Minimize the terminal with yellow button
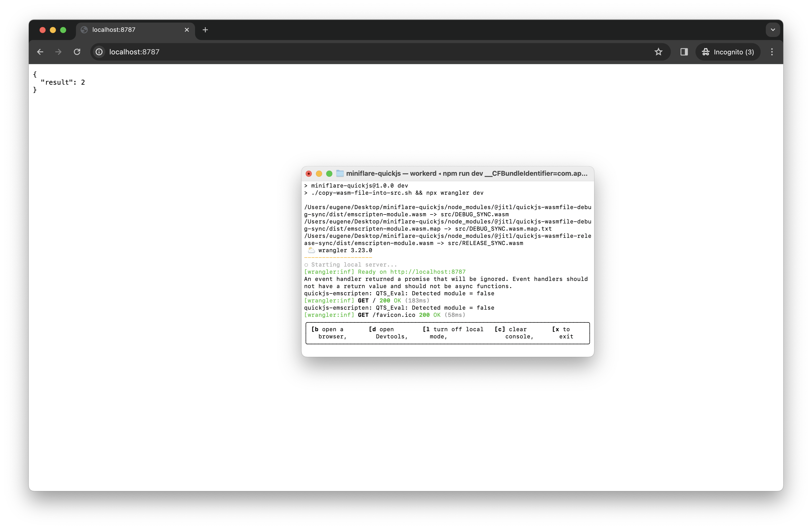The image size is (812, 529). coord(319,174)
